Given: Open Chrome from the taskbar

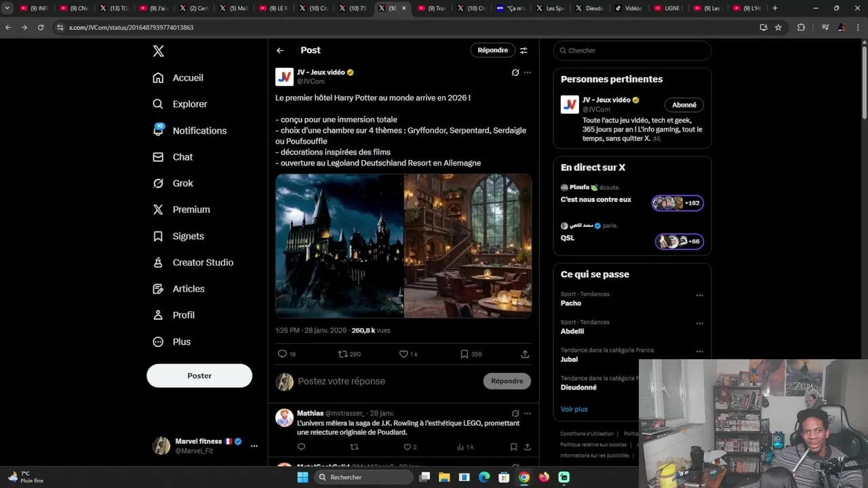Looking at the screenshot, I should [x=524, y=477].
